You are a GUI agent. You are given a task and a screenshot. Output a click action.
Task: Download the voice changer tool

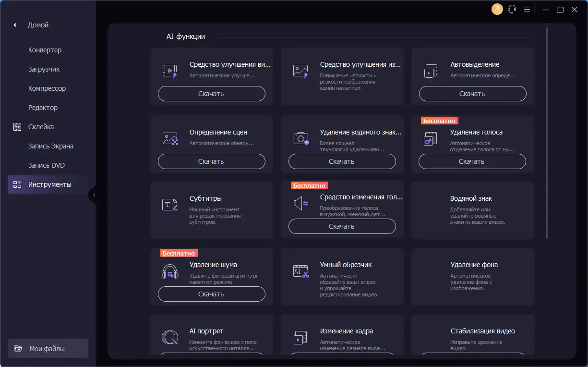(x=342, y=226)
